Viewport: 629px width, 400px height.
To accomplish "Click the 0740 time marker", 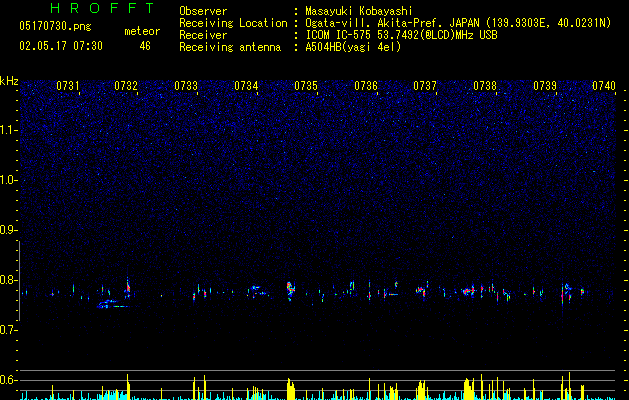I will pos(604,86).
